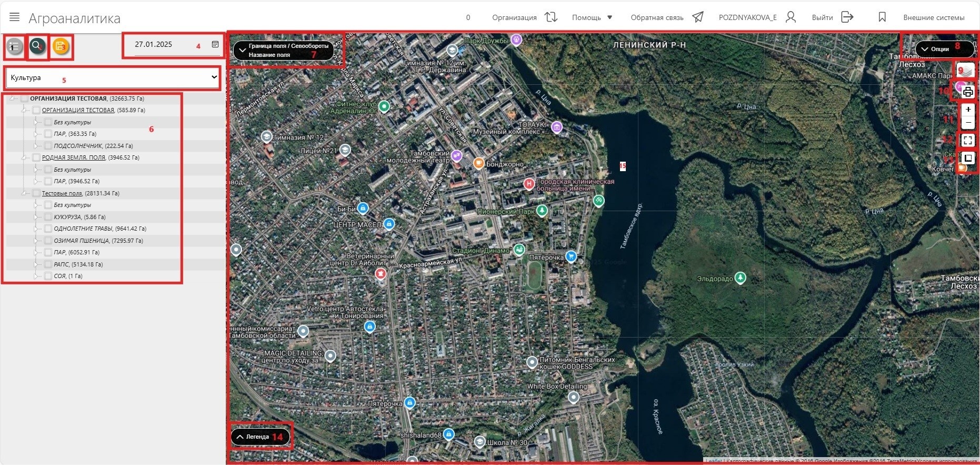
Task: Click the Выйти logout button
Action: [832, 17]
